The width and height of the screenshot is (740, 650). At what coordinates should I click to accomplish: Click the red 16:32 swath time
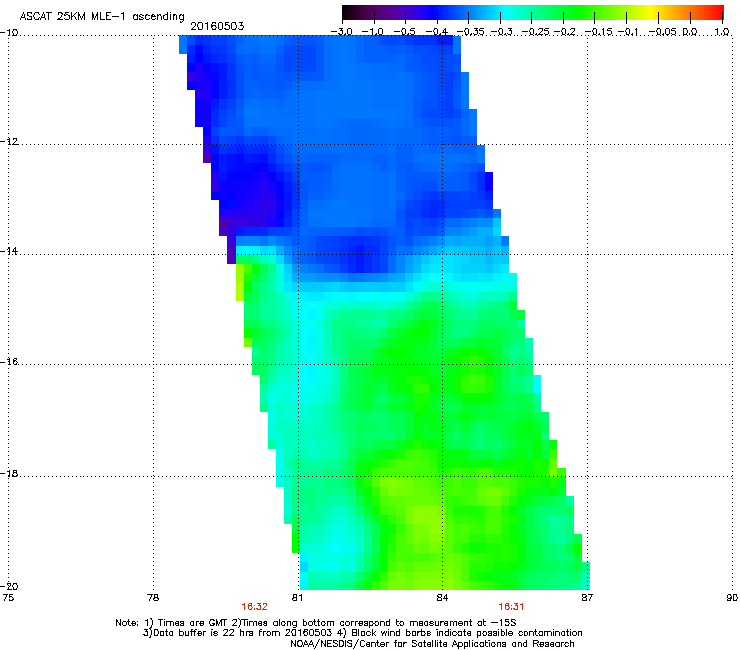coord(254,607)
